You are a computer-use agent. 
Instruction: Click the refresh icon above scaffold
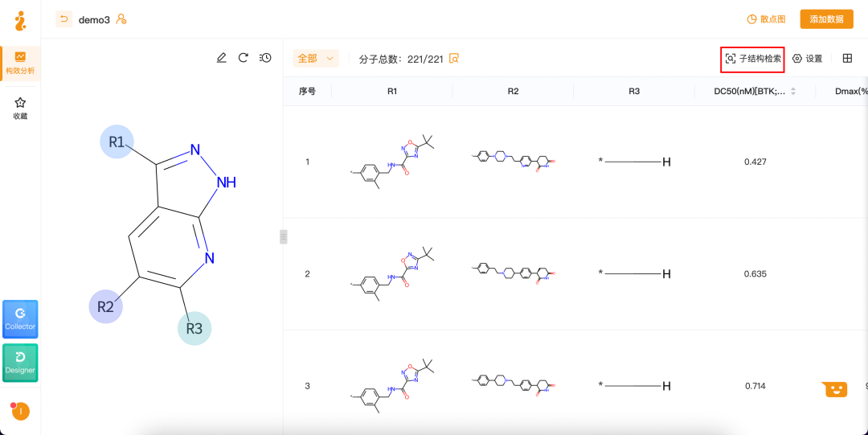pos(244,58)
